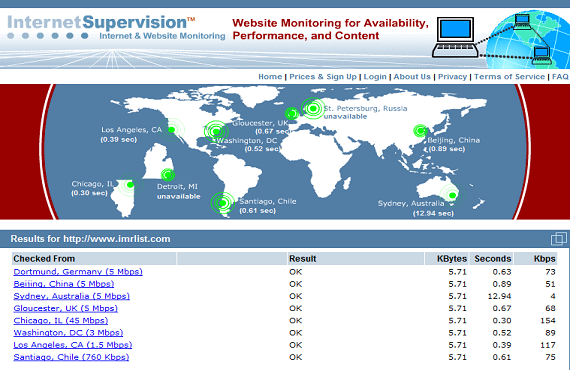
Task: Click the Sydney, Australia map marker
Action: pyautogui.click(x=452, y=196)
